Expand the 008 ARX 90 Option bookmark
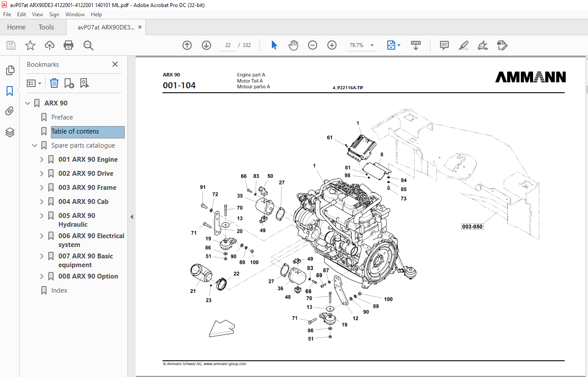 [x=42, y=276]
